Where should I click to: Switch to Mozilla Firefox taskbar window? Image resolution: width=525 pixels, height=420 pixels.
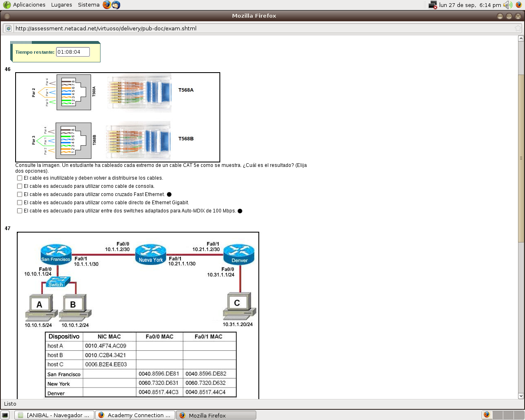[x=216, y=415]
